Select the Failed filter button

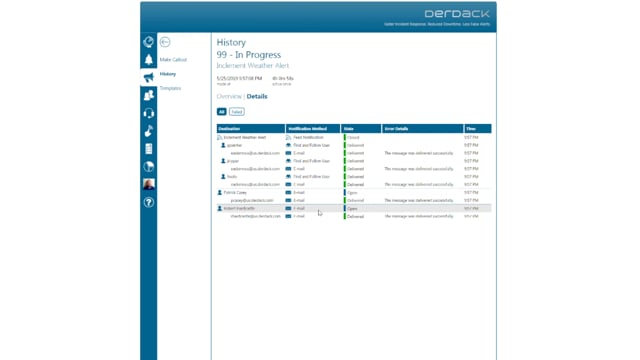click(x=237, y=112)
